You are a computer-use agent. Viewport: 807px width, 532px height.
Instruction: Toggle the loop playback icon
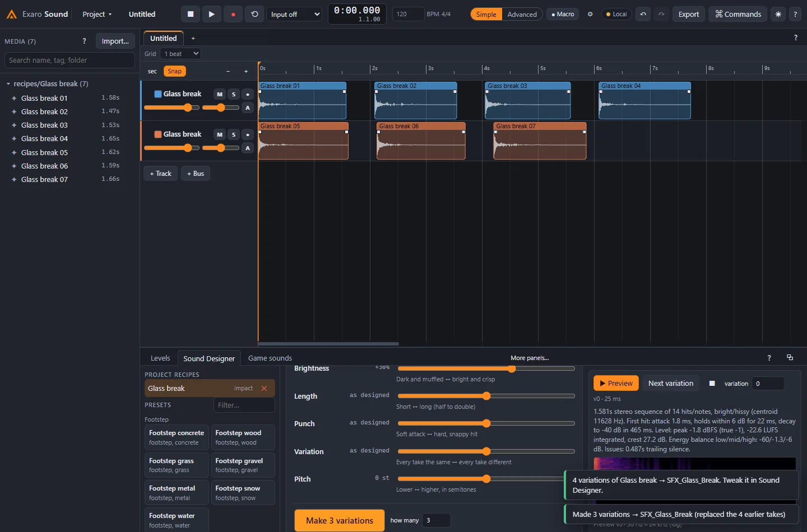pos(254,14)
